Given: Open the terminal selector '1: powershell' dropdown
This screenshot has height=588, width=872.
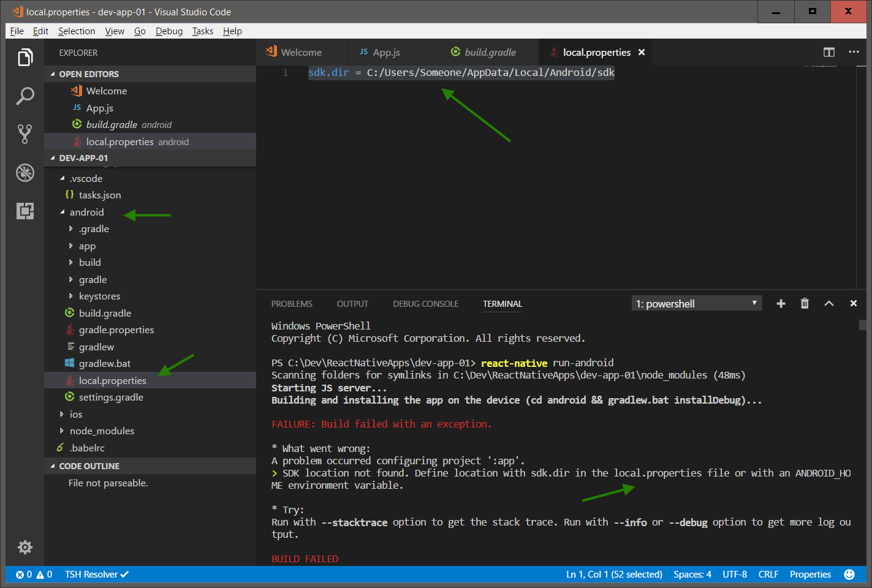Looking at the screenshot, I should point(697,303).
